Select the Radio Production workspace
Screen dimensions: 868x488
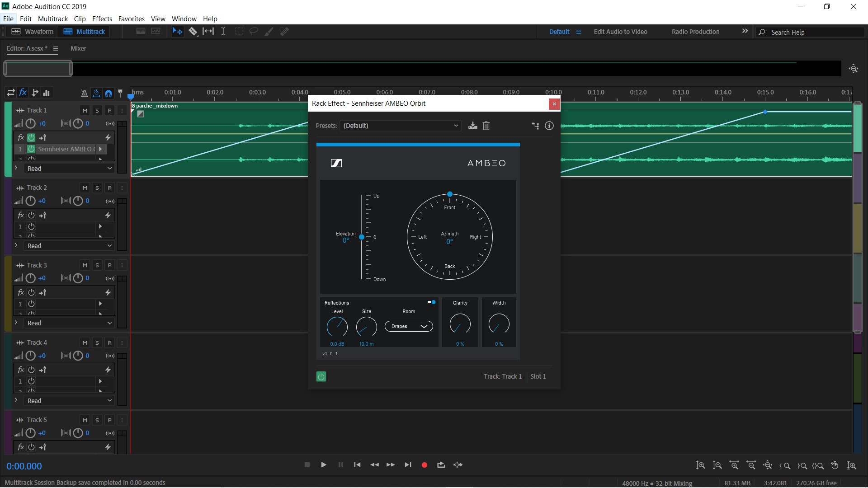point(695,32)
